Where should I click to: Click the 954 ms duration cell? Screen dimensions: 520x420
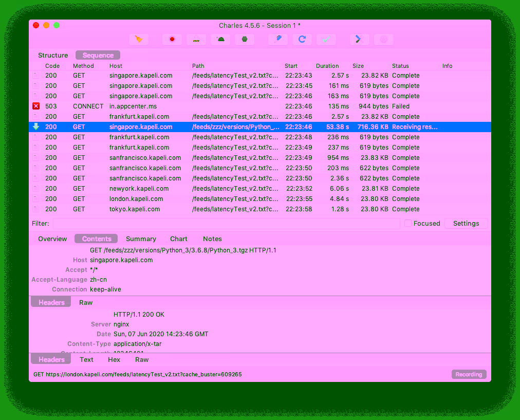coord(338,158)
